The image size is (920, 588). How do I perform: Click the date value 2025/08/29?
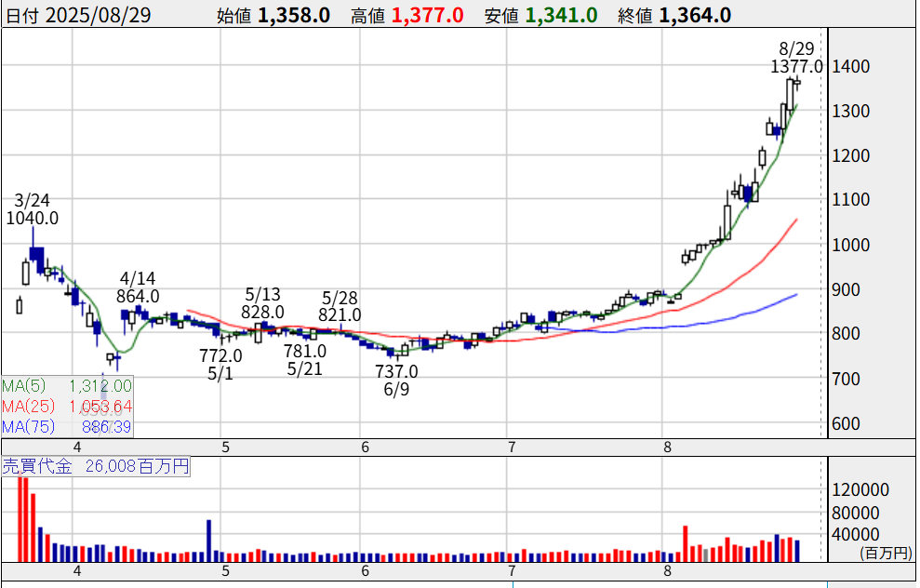coord(98,15)
